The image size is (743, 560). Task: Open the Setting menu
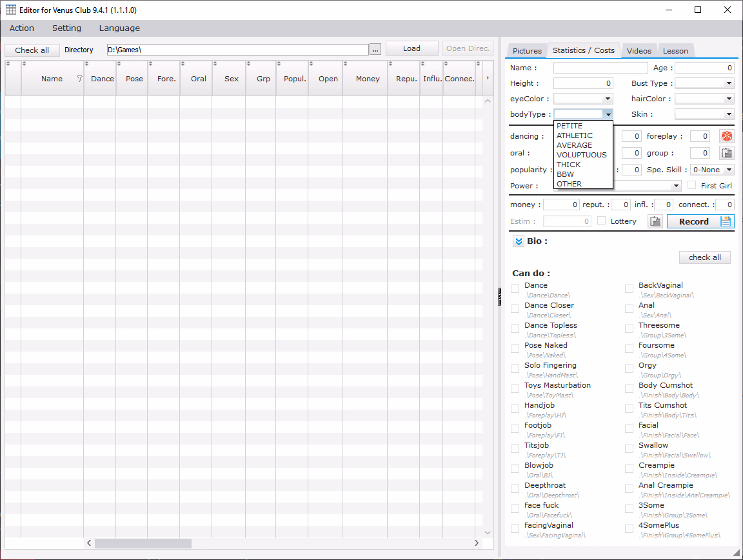point(66,28)
